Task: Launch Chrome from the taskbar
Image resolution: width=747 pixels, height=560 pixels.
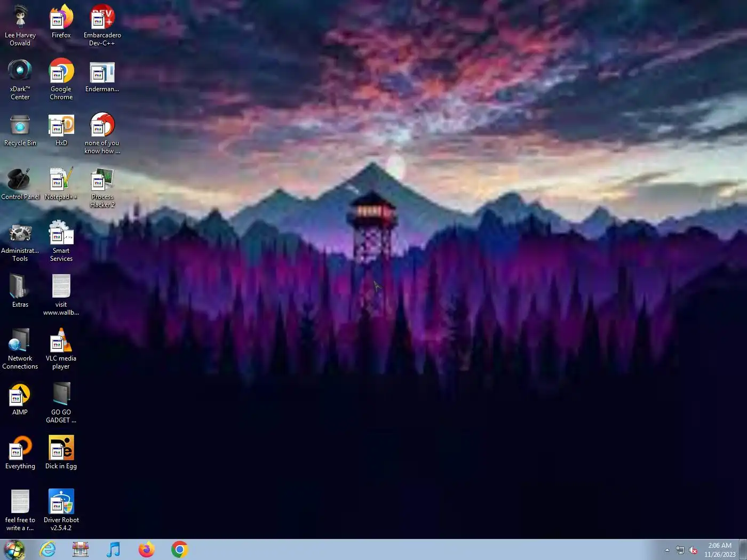Action: pyautogui.click(x=180, y=549)
